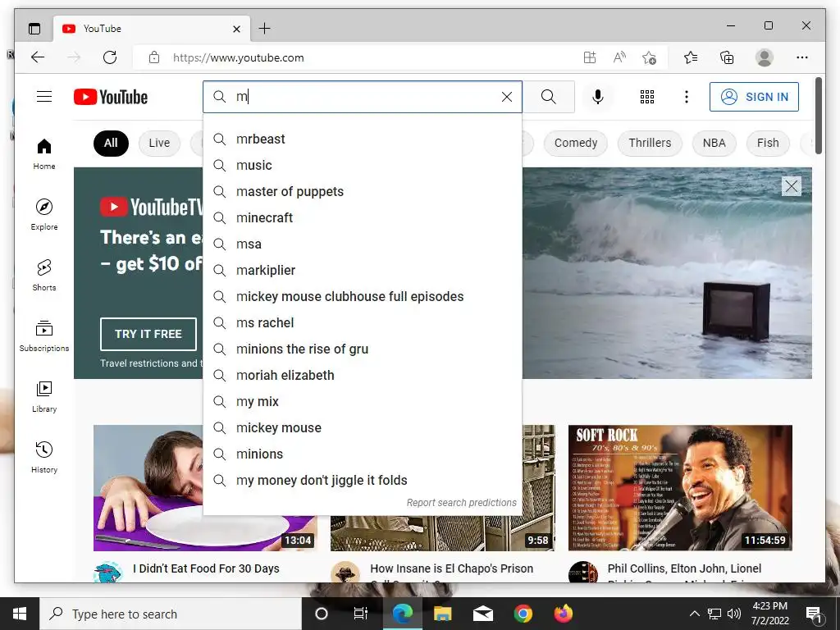Image resolution: width=840 pixels, height=630 pixels.
Task: Select the Live filter chip
Action: click(x=159, y=143)
